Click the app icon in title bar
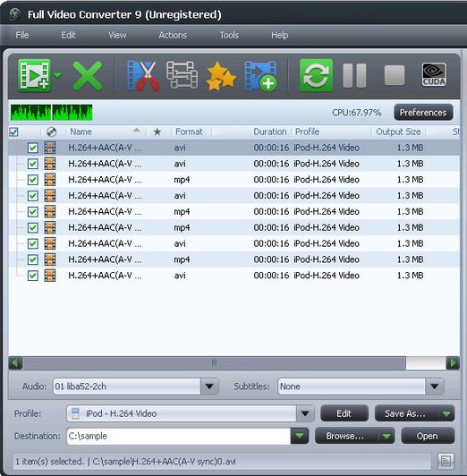Viewport: 467px width, 476px height. pos(14,14)
